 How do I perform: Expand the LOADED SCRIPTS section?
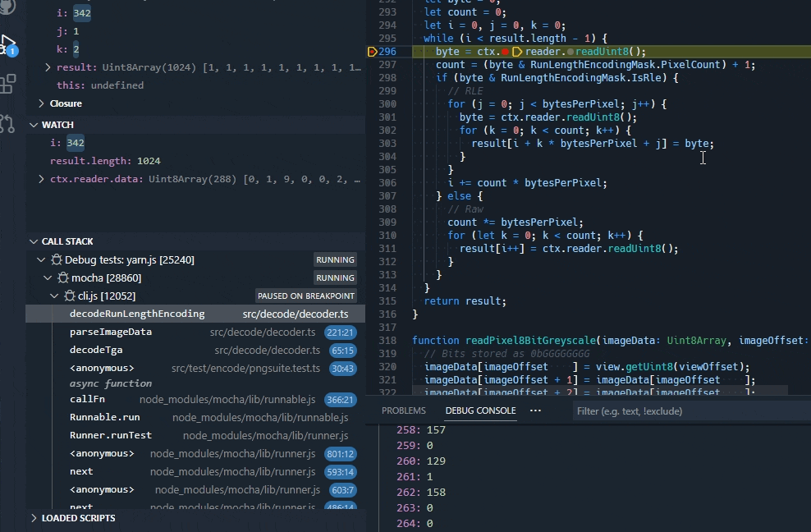point(34,518)
